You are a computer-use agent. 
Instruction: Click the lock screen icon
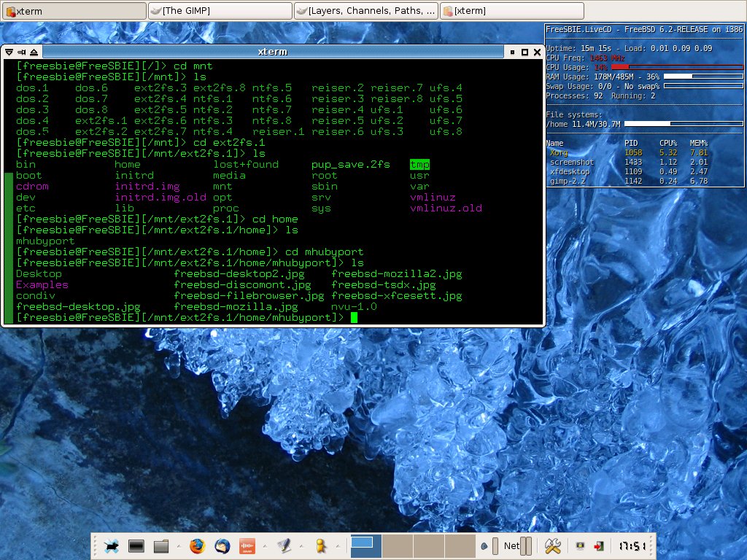coord(580,545)
